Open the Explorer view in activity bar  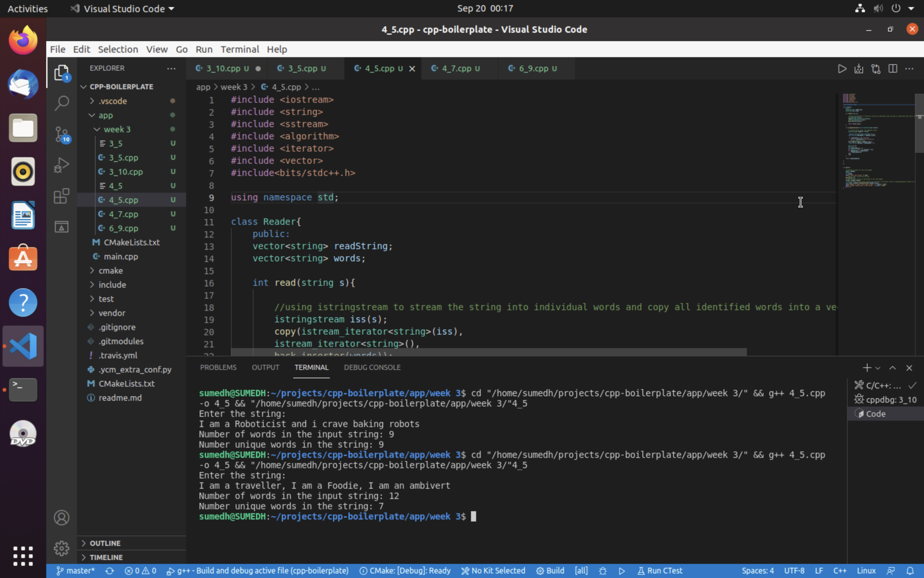[62, 72]
